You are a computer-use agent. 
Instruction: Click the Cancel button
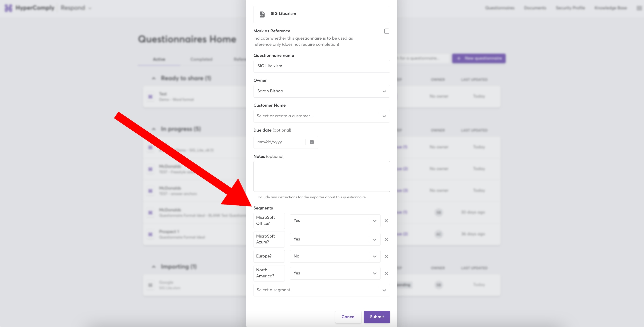348,317
